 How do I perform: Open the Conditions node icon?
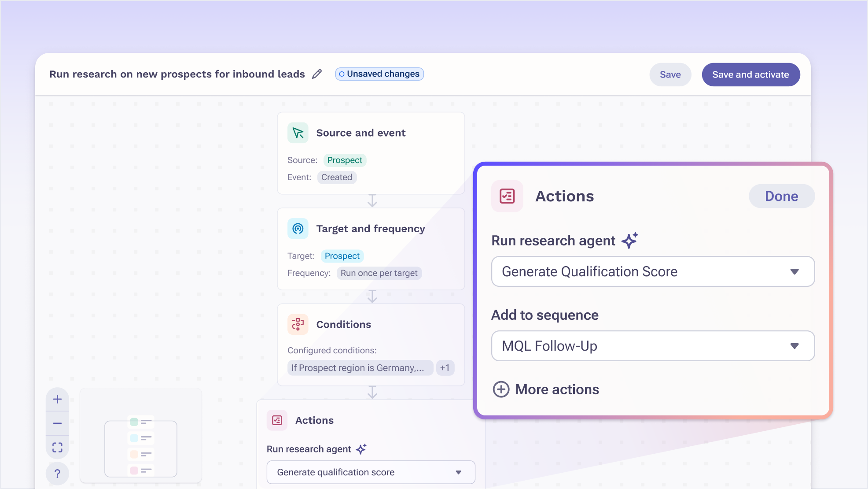pyautogui.click(x=298, y=324)
